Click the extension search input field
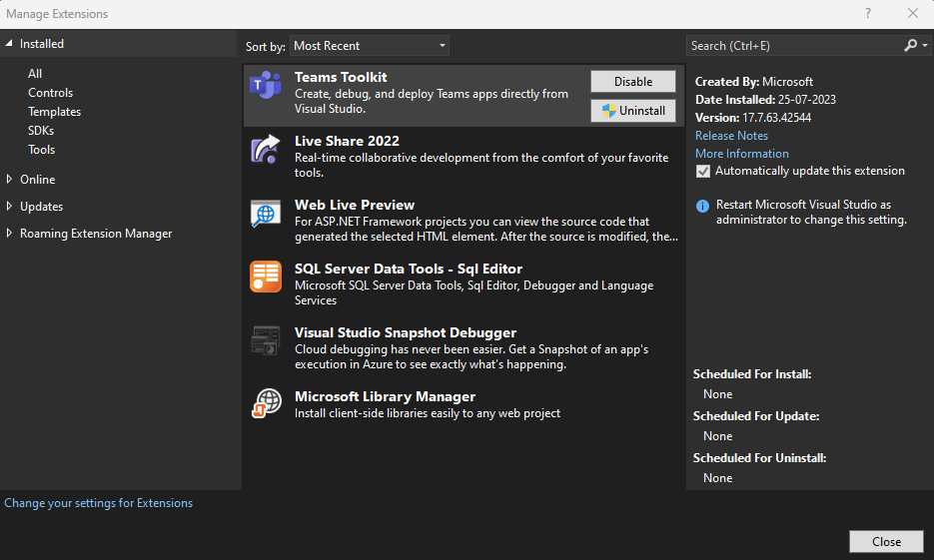 click(x=789, y=46)
